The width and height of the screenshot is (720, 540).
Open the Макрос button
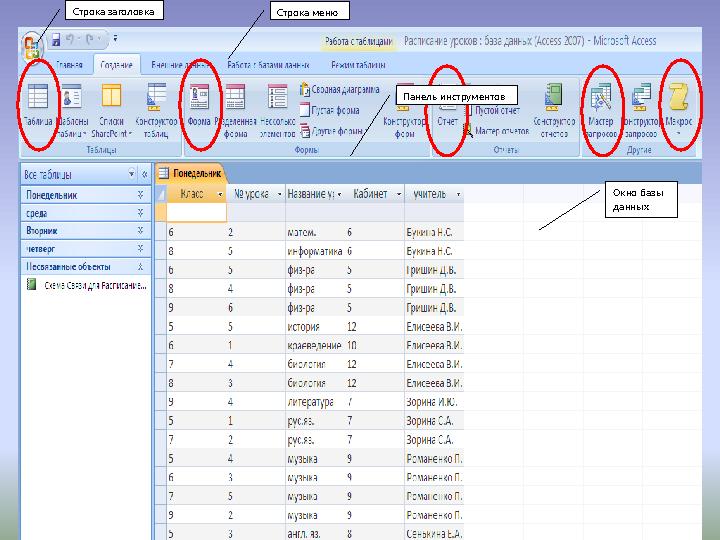click(x=679, y=110)
